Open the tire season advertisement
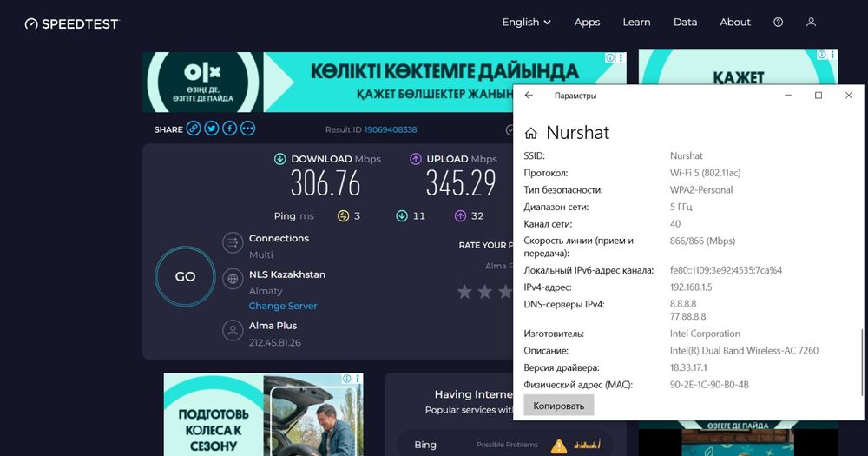The image size is (868, 456). point(264,414)
